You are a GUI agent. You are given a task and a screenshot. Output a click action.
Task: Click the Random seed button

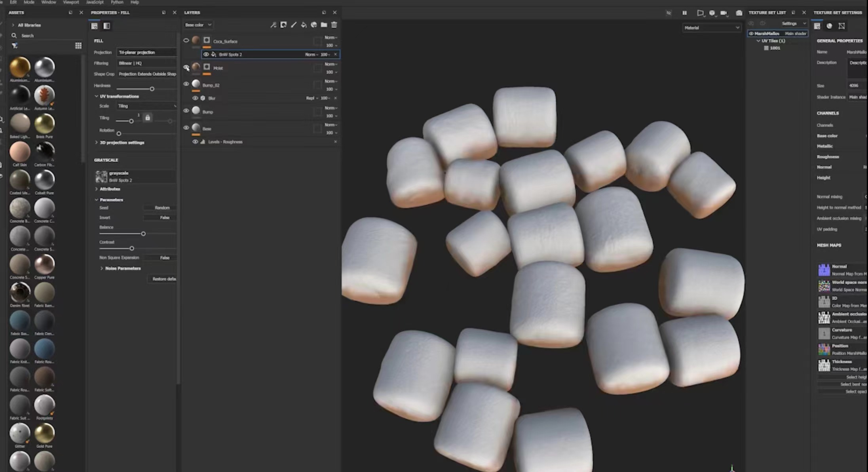pyautogui.click(x=160, y=208)
